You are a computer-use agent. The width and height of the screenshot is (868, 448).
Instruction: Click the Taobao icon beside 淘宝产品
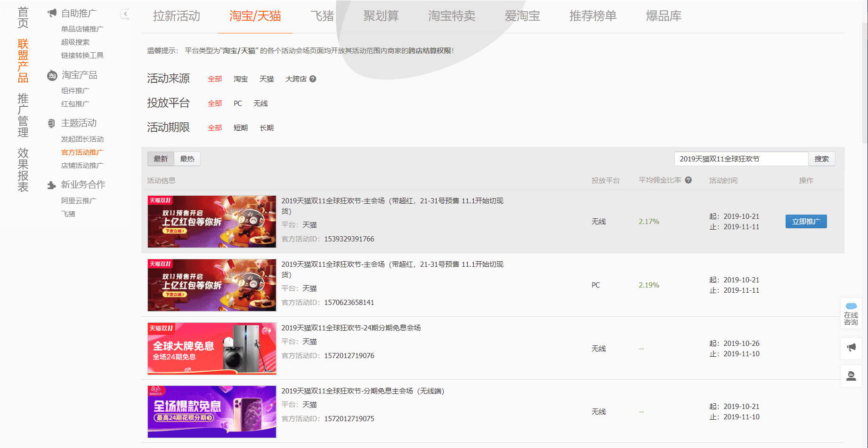click(x=52, y=75)
